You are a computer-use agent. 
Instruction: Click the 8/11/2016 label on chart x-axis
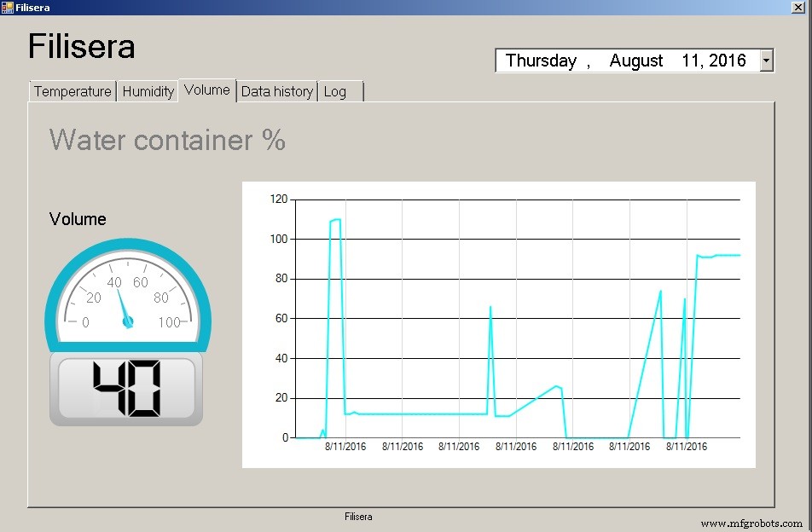tap(345, 445)
